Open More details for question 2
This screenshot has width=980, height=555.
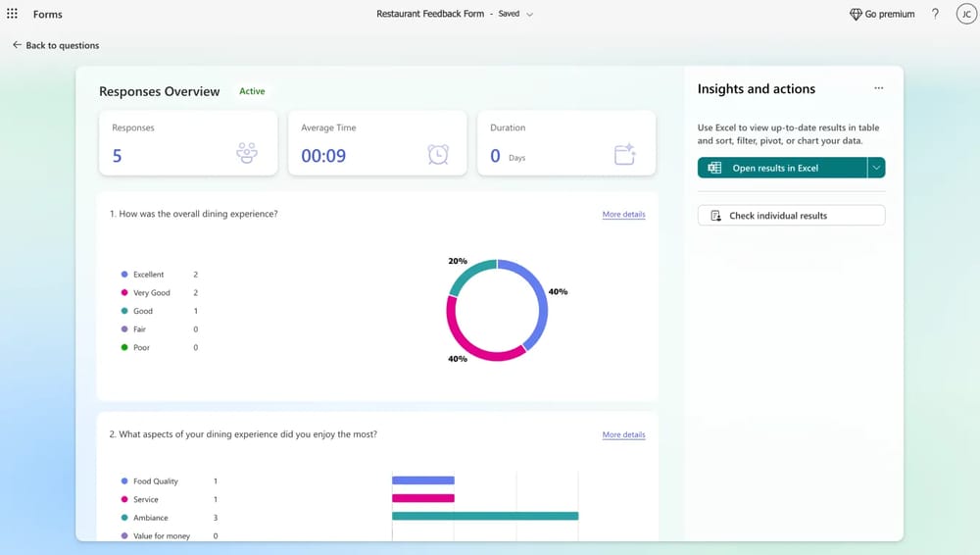tap(623, 434)
